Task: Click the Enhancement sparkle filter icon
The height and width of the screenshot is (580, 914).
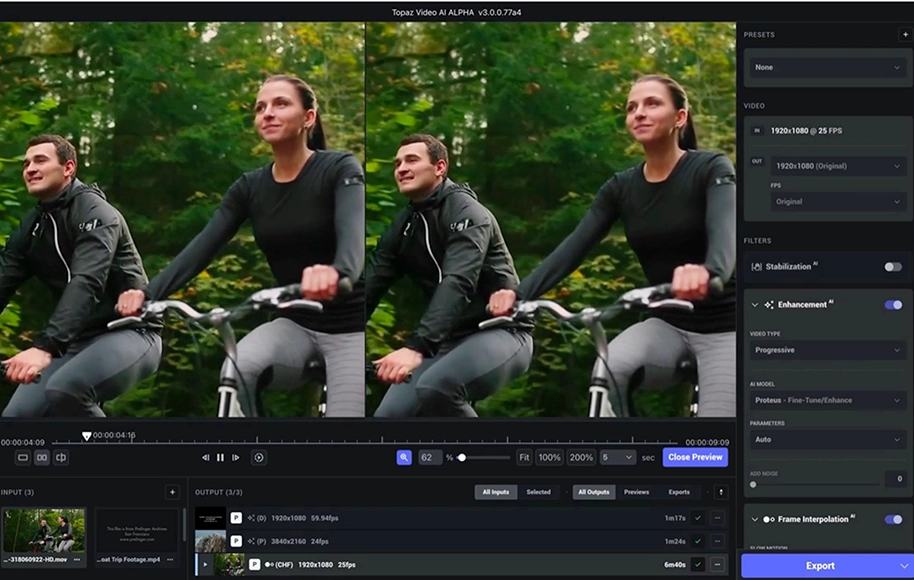Action: 770,305
